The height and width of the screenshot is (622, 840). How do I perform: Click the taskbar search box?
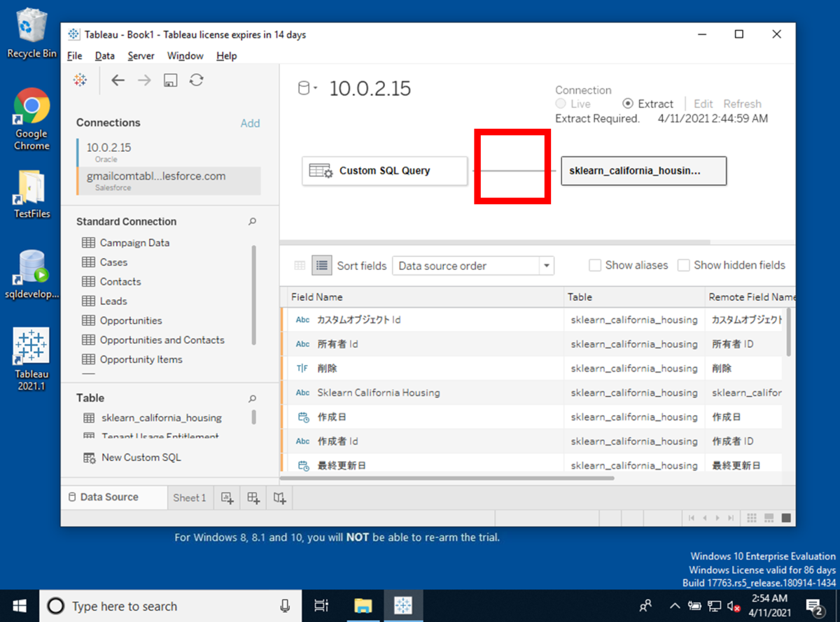point(169,606)
